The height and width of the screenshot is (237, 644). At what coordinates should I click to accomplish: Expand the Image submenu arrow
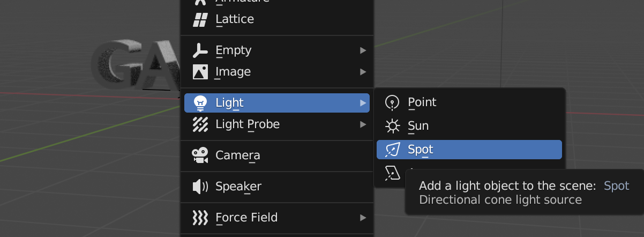363,72
